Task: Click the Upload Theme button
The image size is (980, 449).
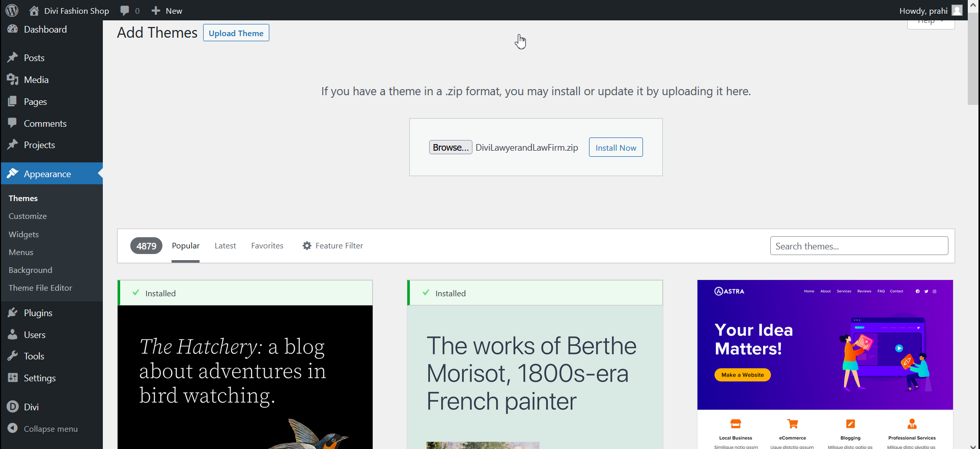Action: [236, 33]
